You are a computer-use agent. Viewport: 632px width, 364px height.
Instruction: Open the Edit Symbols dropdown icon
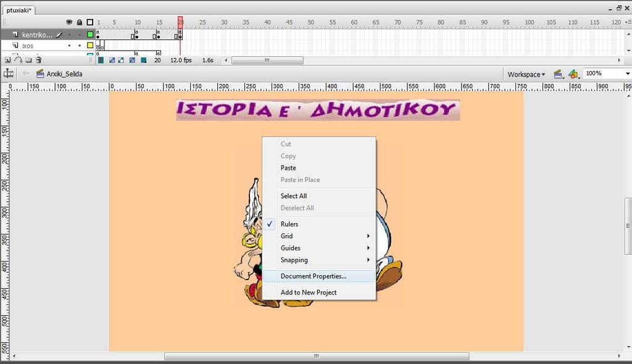point(574,74)
